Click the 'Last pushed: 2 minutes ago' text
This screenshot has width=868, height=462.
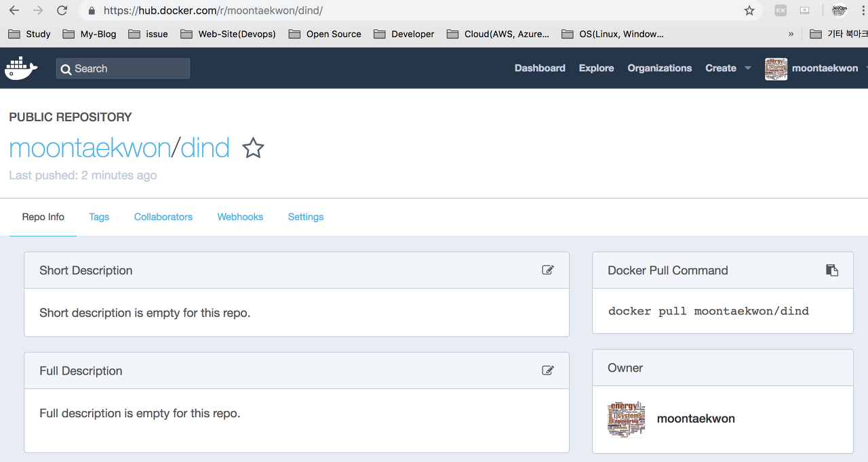pyautogui.click(x=83, y=175)
